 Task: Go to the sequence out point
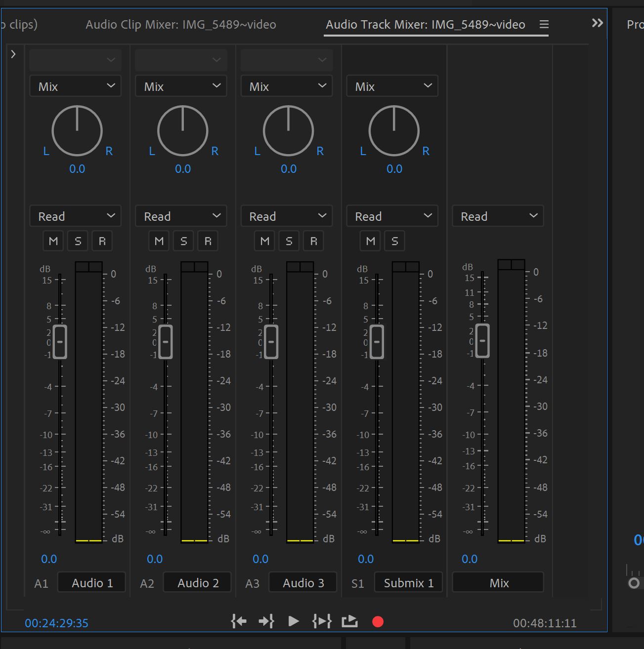coord(266,621)
